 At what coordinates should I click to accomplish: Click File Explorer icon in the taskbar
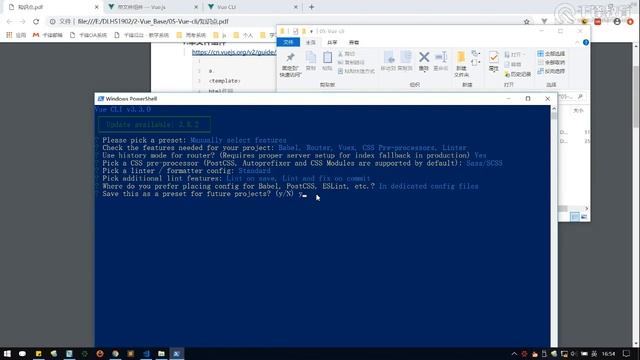(161, 353)
